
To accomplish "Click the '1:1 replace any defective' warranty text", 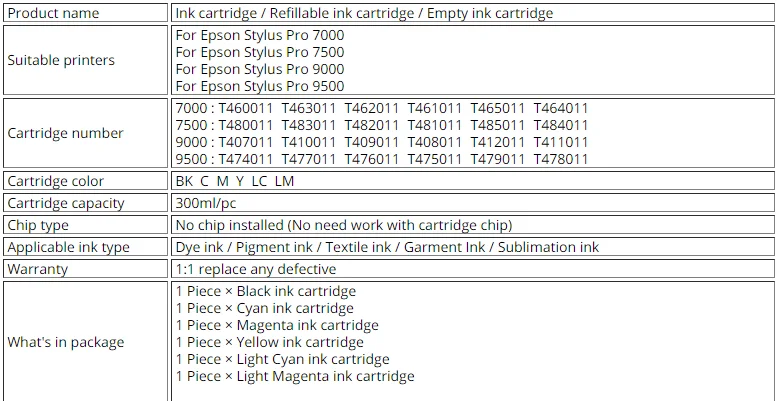I will point(255,269).
